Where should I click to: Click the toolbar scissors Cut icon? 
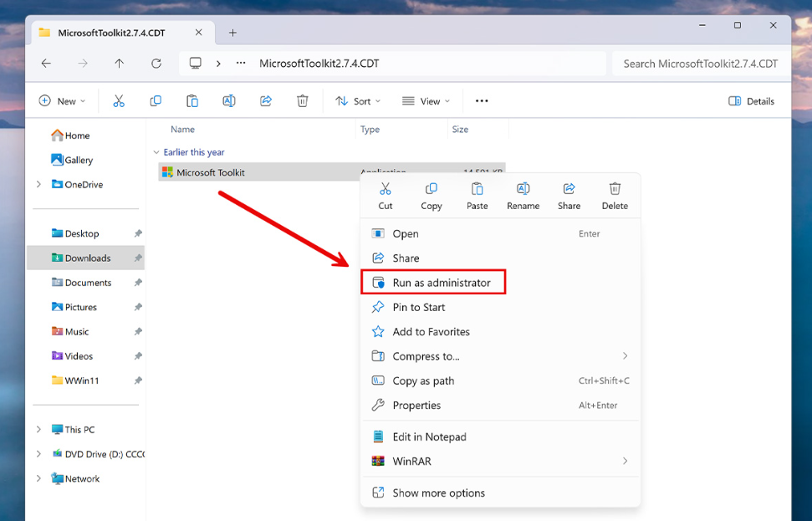119,101
